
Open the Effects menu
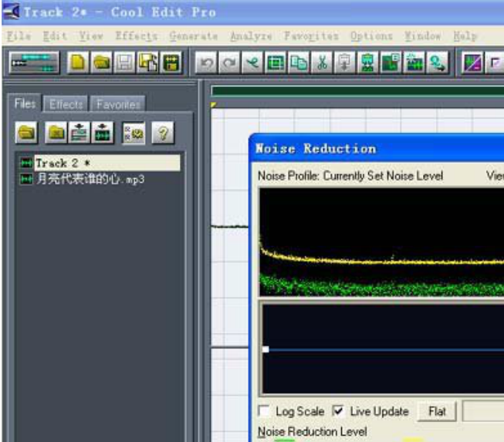(x=136, y=36)
